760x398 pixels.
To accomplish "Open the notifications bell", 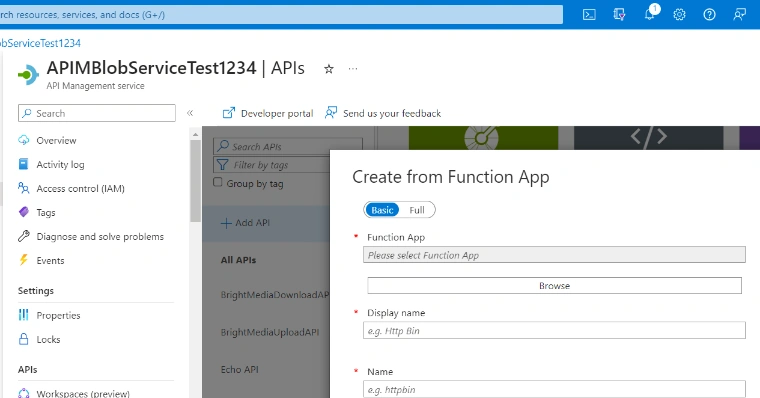I will click(x=650, y=15).
